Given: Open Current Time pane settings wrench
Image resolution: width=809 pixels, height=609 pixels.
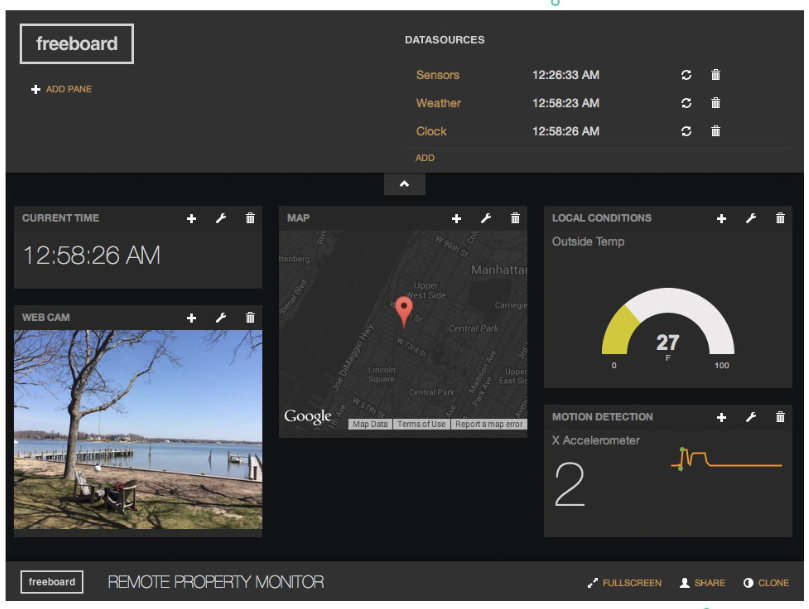Looking at the screenshot, I should (x=221, y=218).
